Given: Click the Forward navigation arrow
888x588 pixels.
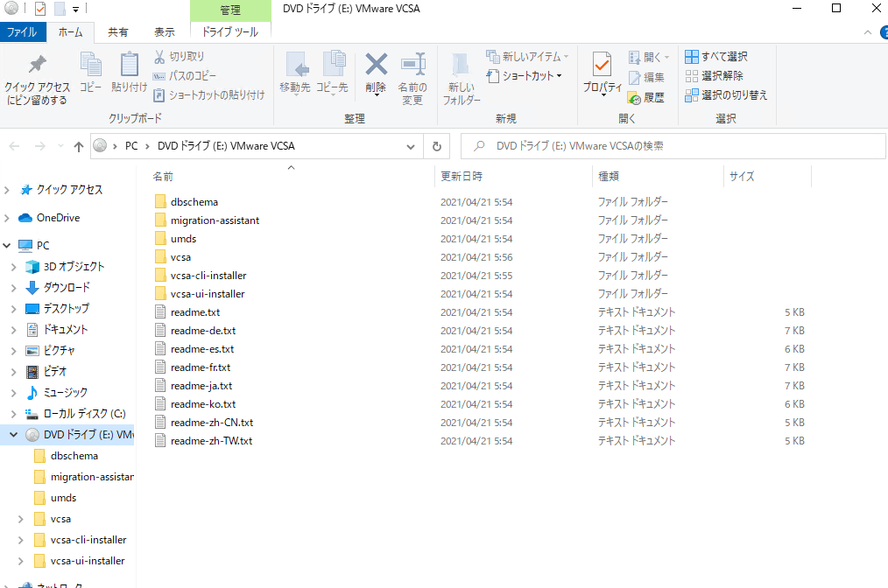Looking at the screenshot, I should 39,147.
